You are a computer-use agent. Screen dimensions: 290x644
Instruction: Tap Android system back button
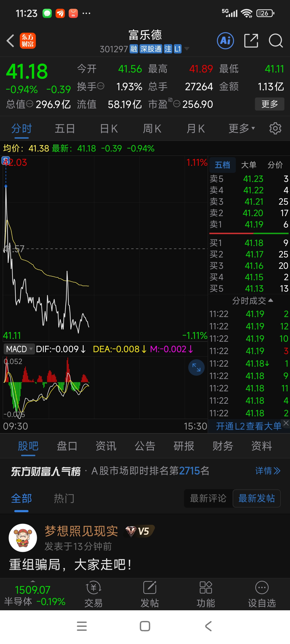[x=208, y=626]
